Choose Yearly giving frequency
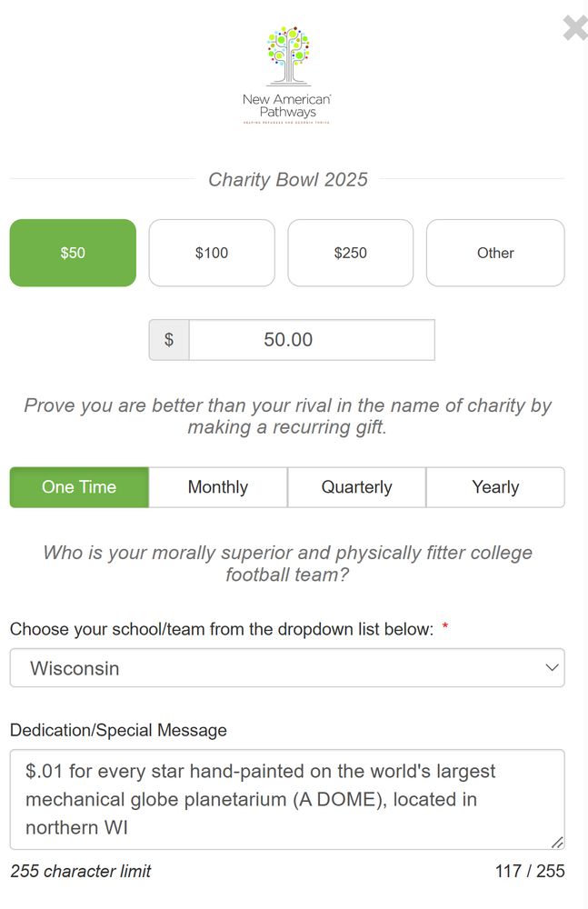The image size is (588, 909). (495, 487)
